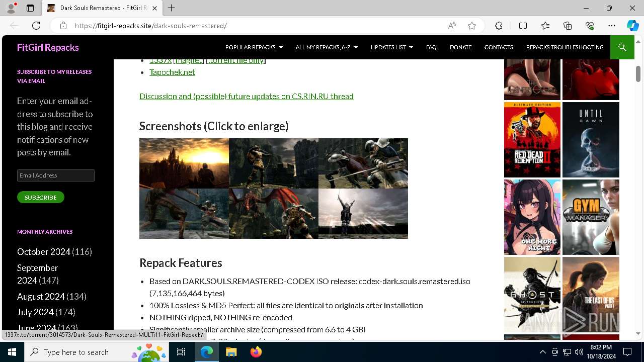Close the Dark Souls Remastered tab

point(155,8)
